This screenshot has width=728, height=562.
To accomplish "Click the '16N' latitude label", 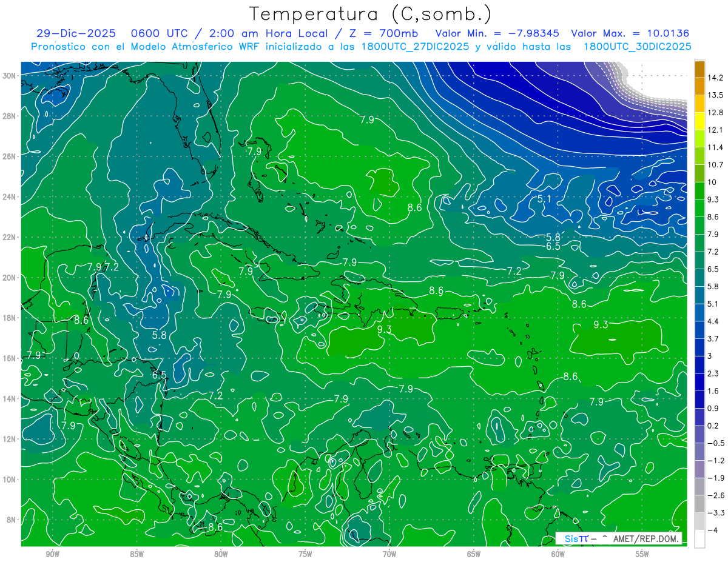I will [x=9, y=358].
